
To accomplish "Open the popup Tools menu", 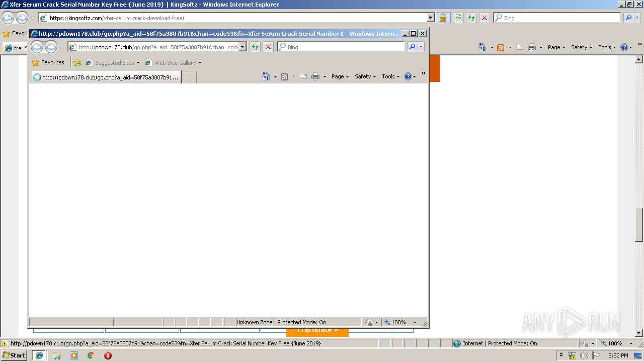I will (x=391, y=76).
